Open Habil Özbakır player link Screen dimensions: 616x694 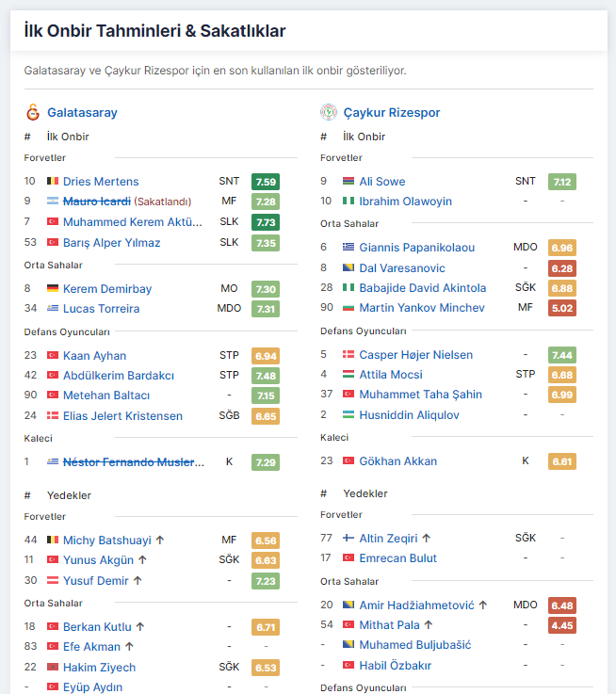[x=395, y=665]
